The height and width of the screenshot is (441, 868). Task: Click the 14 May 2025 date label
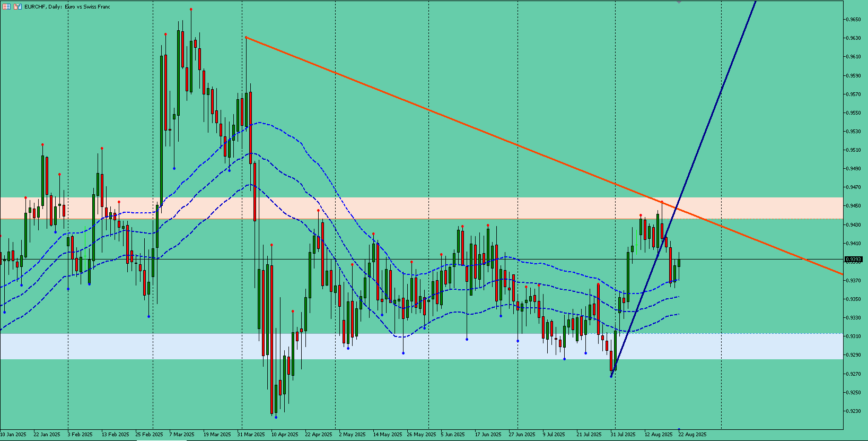point(387,435)
